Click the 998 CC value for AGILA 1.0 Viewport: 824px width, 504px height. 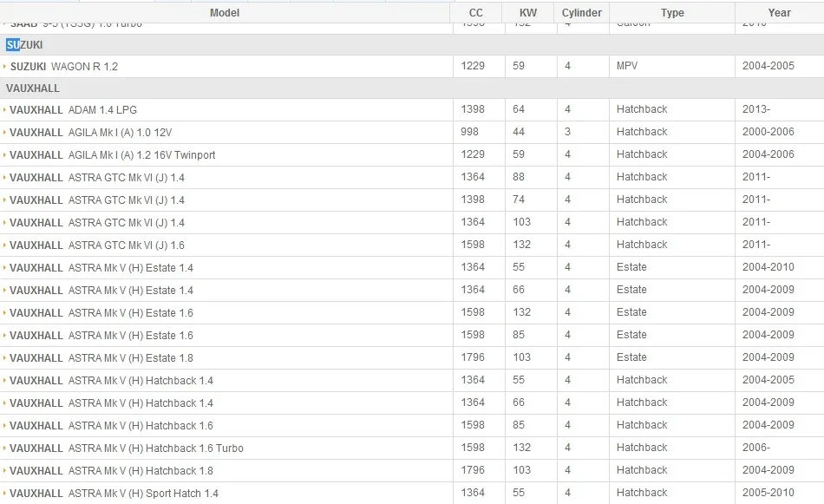(x=470, y=132)
